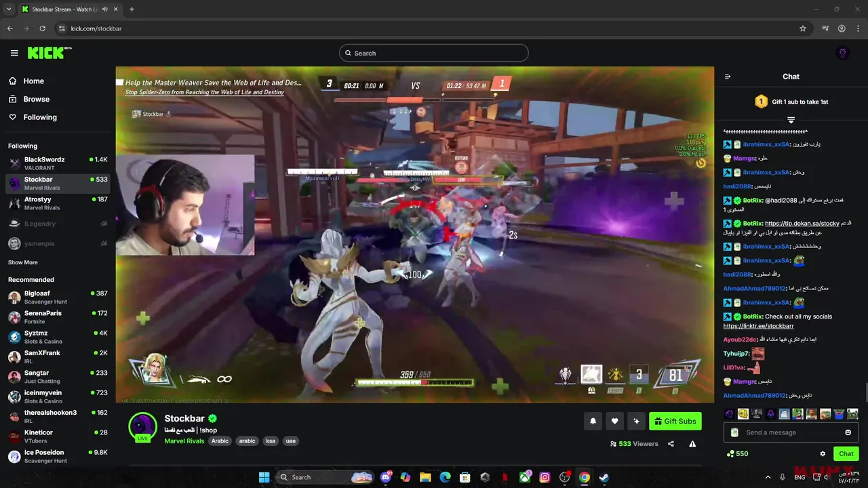The width and height of the screenshot is (868, 488).
Task: Open the Windows Start menu
Action: 264,477
